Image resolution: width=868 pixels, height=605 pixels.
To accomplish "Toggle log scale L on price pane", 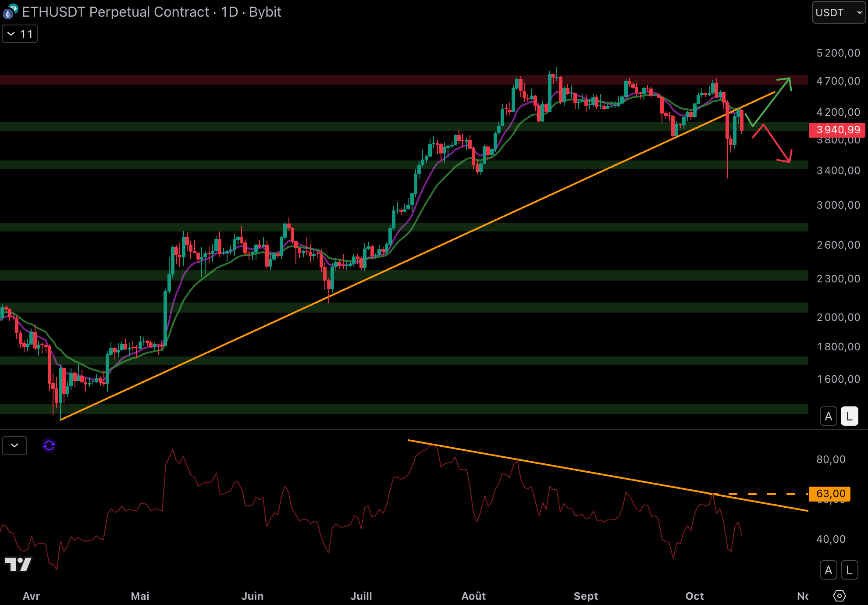I will click(x=849, y=416).
